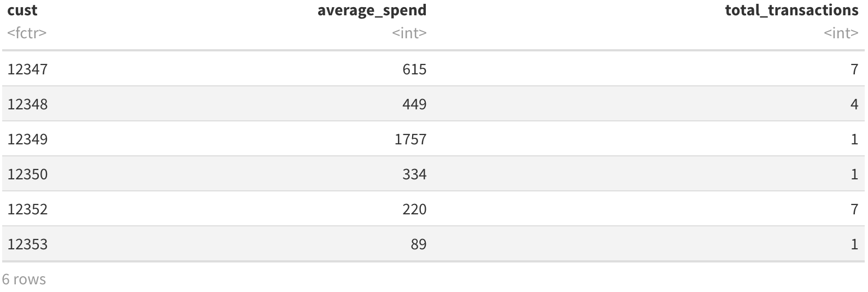The height and width of the screenshot is (292, 868).
Task: Select customer ID 12352 cell
Action: click(x=28, y=209)
